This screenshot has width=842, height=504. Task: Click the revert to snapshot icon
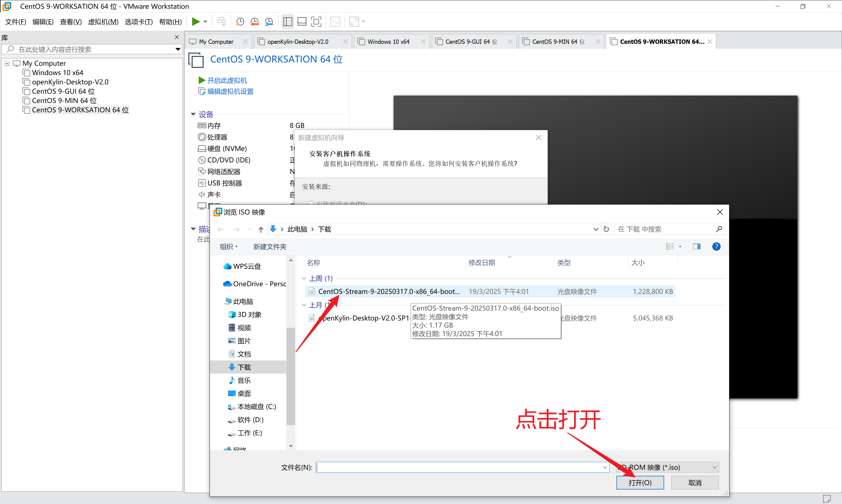point(255,22)
